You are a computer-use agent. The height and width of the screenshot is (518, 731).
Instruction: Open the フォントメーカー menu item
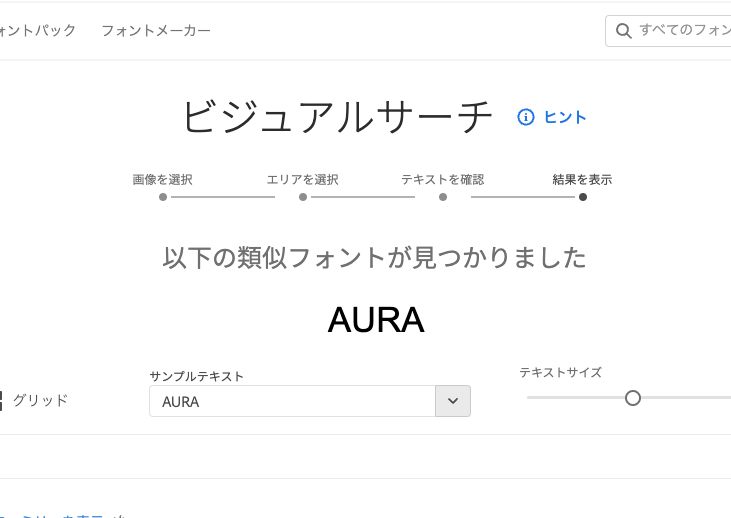tap(156, 31)
